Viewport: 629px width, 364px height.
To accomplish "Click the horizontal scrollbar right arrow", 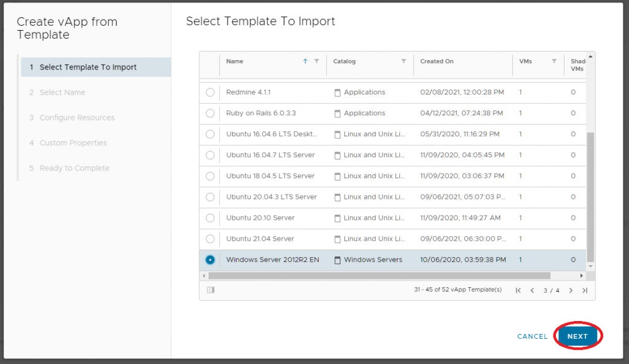I will (x=581, y=276).
